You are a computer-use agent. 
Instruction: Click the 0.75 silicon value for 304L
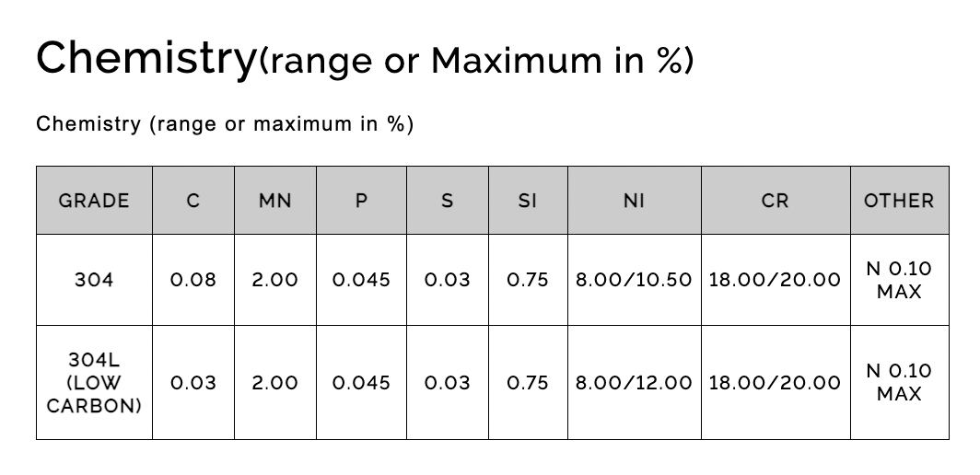[x=527, y=382]
